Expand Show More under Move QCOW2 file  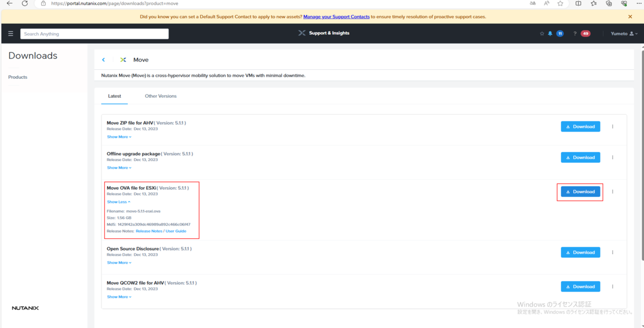click(119, 297)
